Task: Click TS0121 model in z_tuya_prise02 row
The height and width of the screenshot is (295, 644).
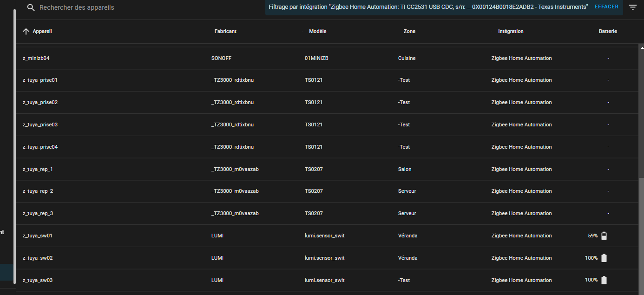Action: pos(314,102)
